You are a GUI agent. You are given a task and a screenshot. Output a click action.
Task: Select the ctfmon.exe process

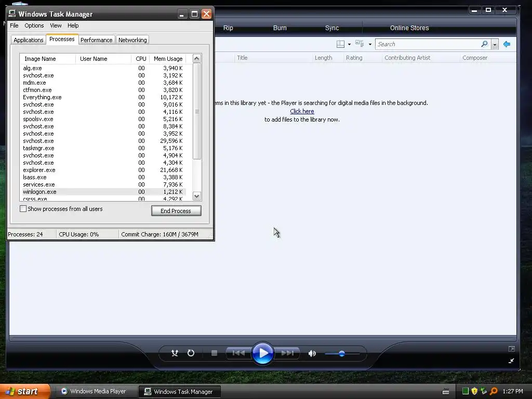pyautogui.click(x=103, y=90)
